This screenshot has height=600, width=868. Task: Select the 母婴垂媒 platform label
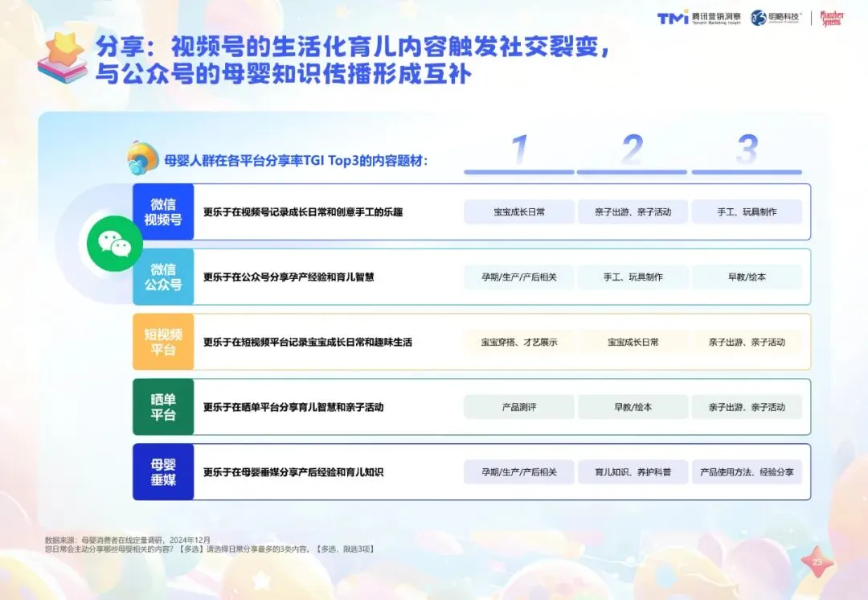[x=163, y=472]
